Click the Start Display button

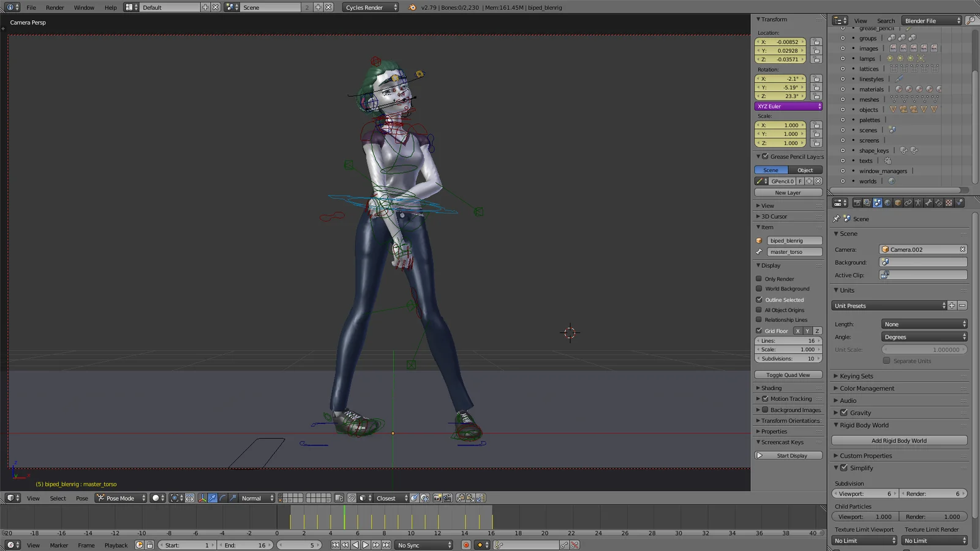coord(788,455)
